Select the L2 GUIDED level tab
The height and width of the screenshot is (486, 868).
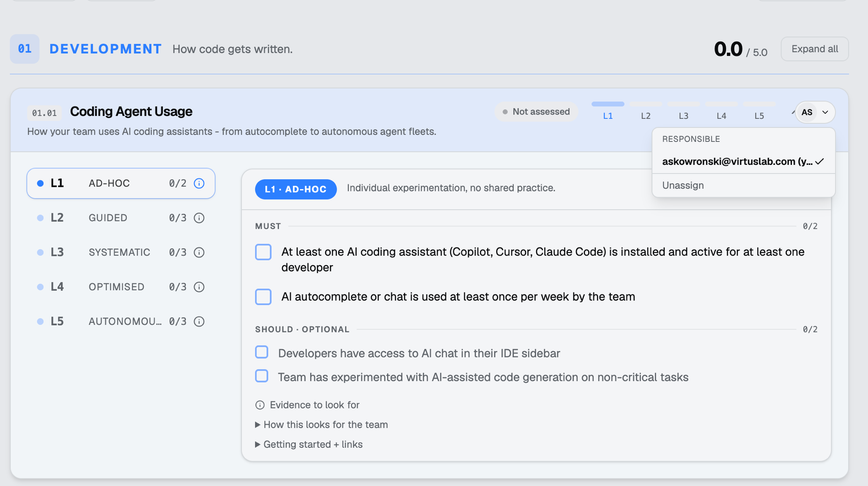[121, 218]
